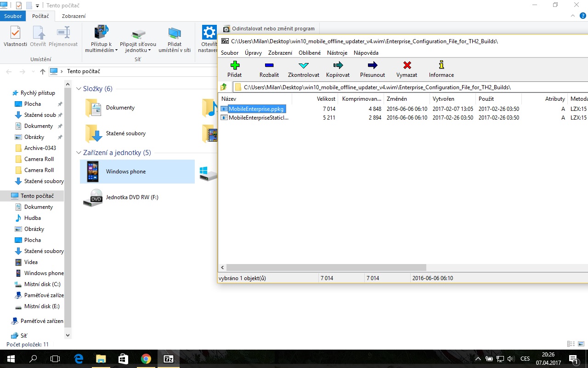The width and height of the screenshot is (588, 368).
Task: Go up one folder in 7-Zip
Action: click(x=224, y=87)
